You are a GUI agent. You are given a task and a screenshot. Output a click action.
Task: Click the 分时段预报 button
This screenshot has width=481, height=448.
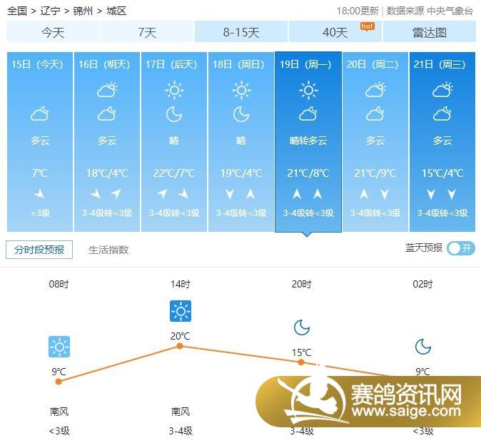tap(39, 250)
